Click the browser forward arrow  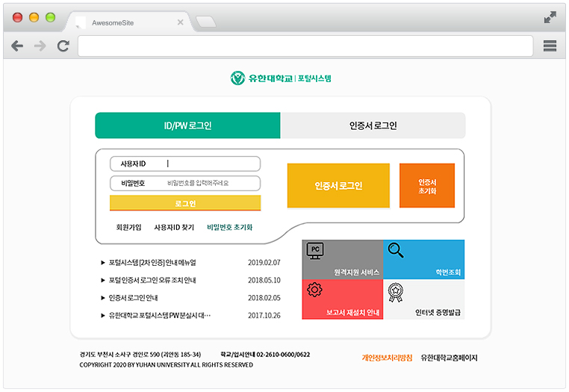point(40,46)
